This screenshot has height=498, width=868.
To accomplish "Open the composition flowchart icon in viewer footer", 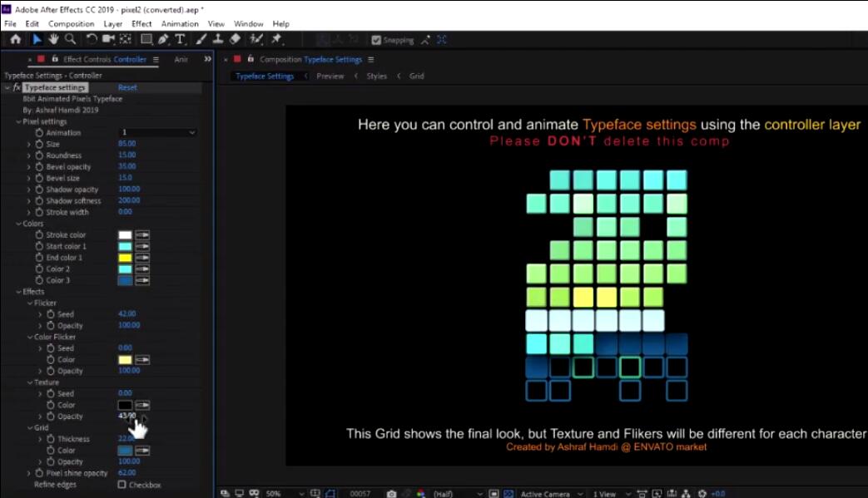I will pyautogui.click(x=686, y=494).
